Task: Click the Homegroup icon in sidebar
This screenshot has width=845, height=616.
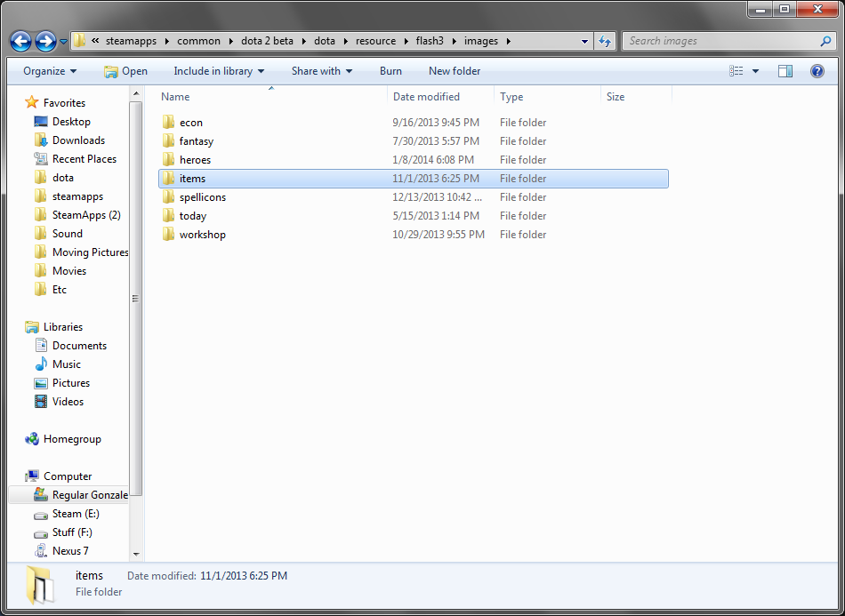Action: [x=33, y=439]
